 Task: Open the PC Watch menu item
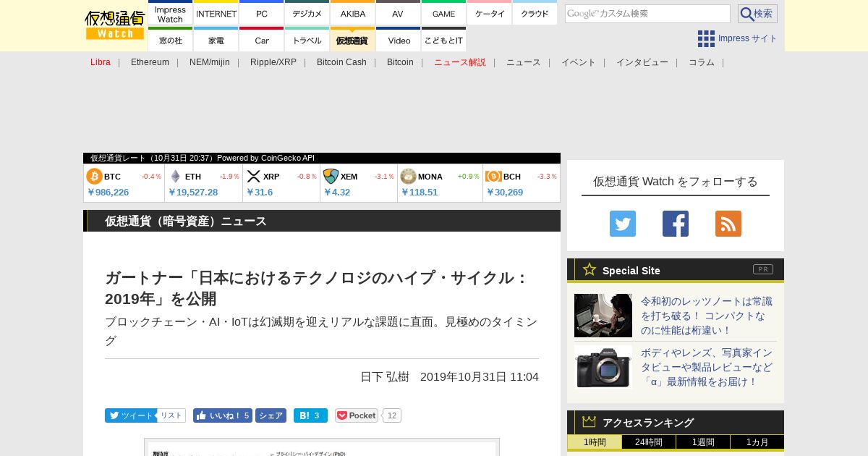coord(262,14)
